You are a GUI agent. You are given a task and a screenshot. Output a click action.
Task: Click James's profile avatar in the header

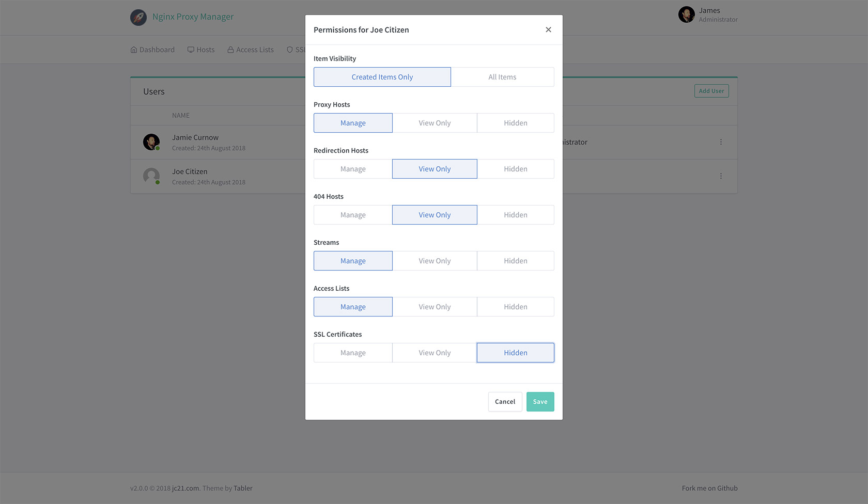(686, 14)
